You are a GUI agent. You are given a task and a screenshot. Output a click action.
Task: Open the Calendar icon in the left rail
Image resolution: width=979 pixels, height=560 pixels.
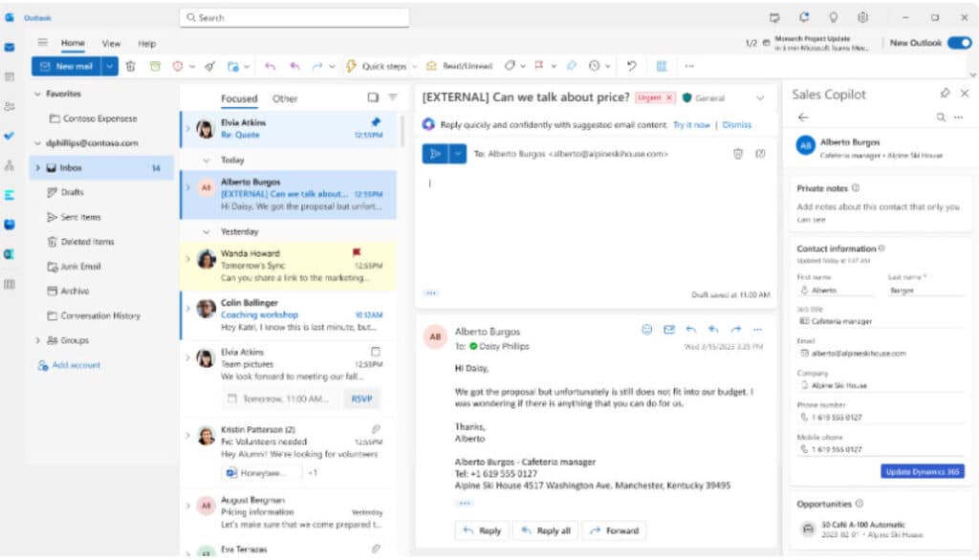point(11,75)
